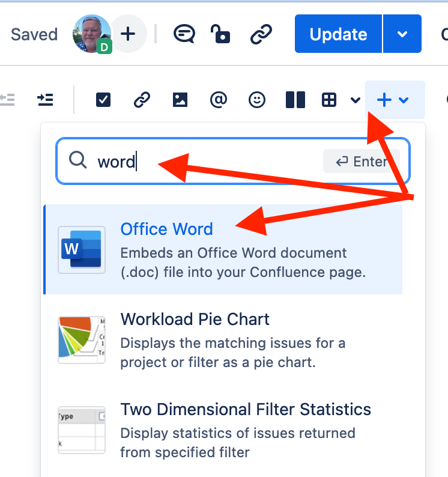Click the magnifier icon in search box
Screen dimensions: 448x477
(x=77, y=160)
